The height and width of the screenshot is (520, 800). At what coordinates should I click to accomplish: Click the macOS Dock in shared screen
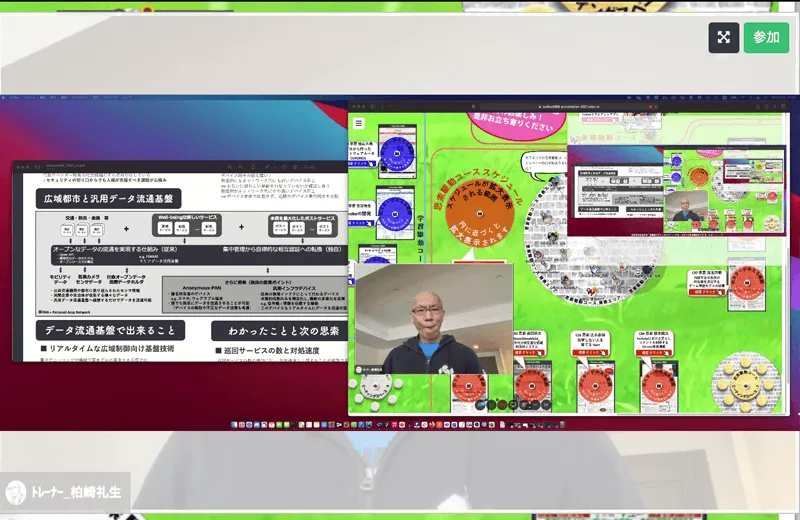pos(397,425)
